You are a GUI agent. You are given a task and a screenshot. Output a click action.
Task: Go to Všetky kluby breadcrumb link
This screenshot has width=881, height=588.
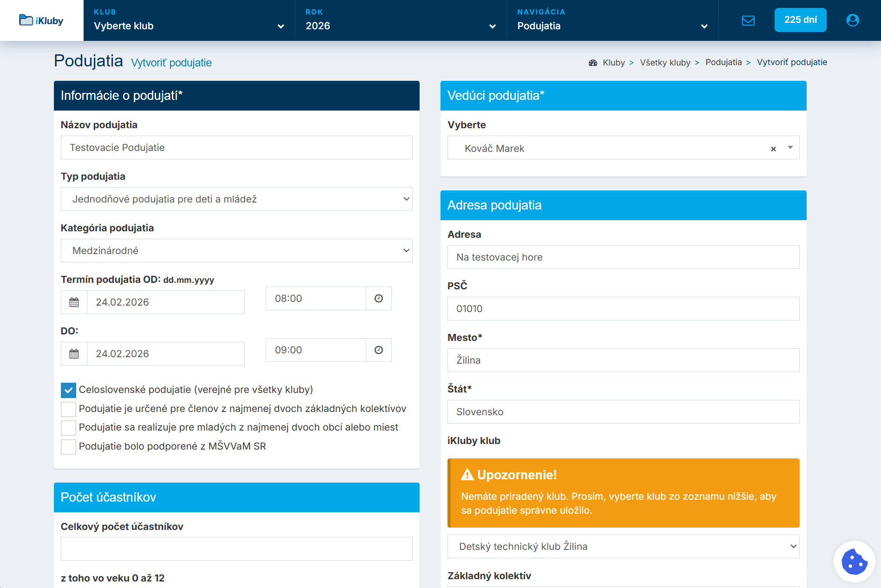pos(665,63)
